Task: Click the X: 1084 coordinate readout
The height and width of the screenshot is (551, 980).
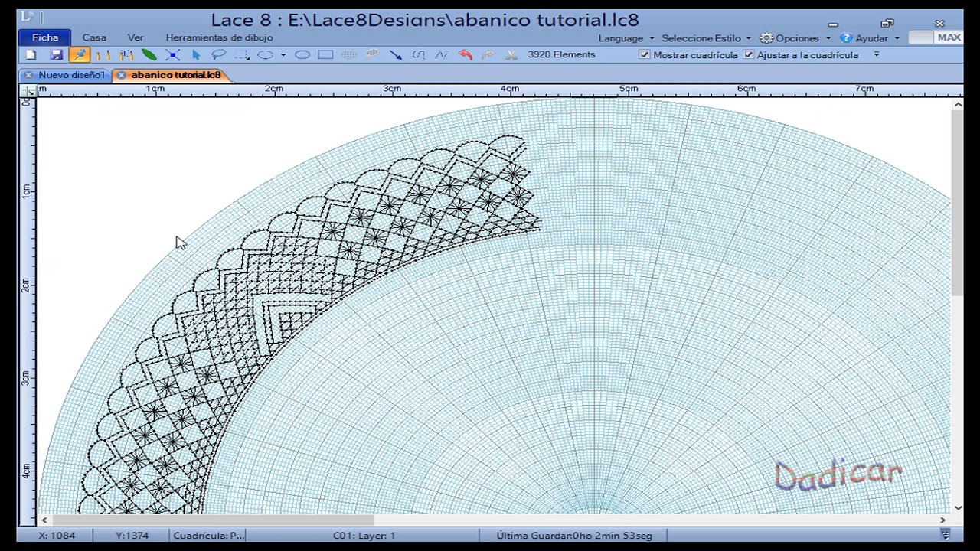Action: tap(57, 536)
